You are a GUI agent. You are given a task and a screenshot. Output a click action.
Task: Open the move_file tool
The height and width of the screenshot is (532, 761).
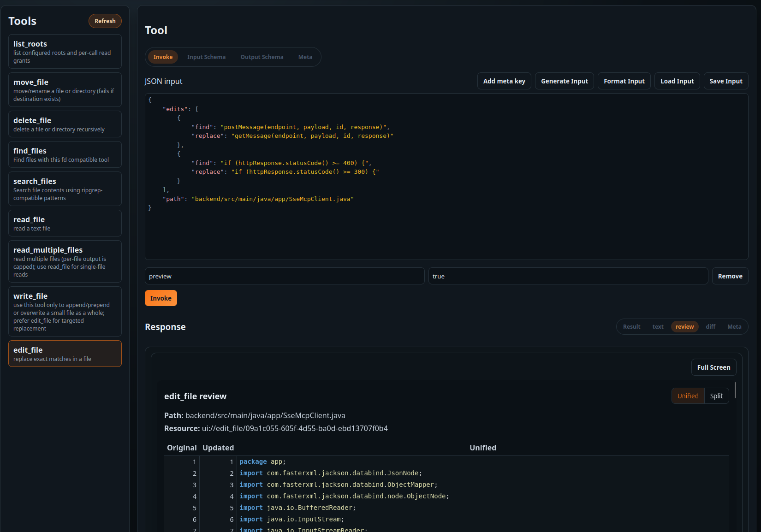pyautogui.click(x=65, y=89)
